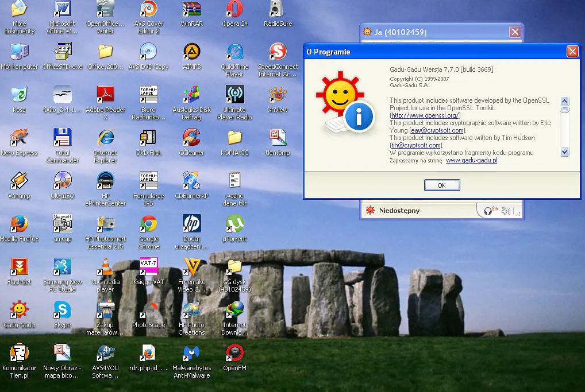This screenshot has height=392, width=585.
Task: Select the FlashGet desktop icon
Action: (20, 271)
